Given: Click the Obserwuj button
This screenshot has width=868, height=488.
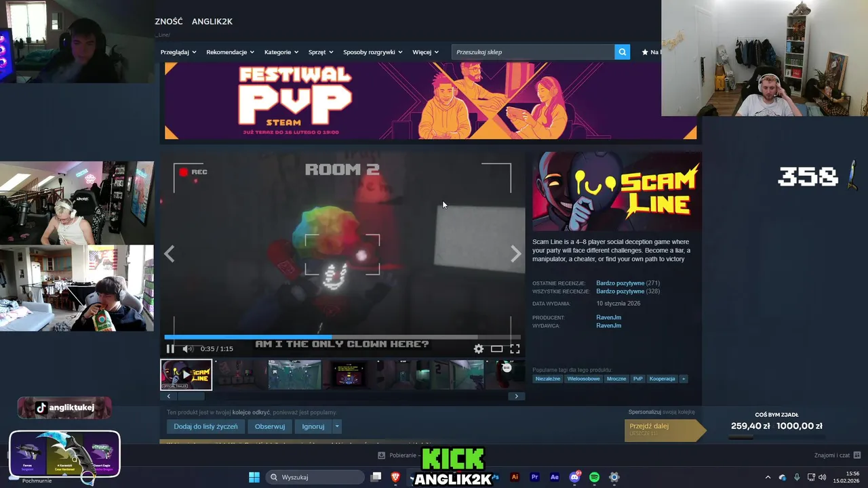Looking at the screenshot, I should (270, 426).
